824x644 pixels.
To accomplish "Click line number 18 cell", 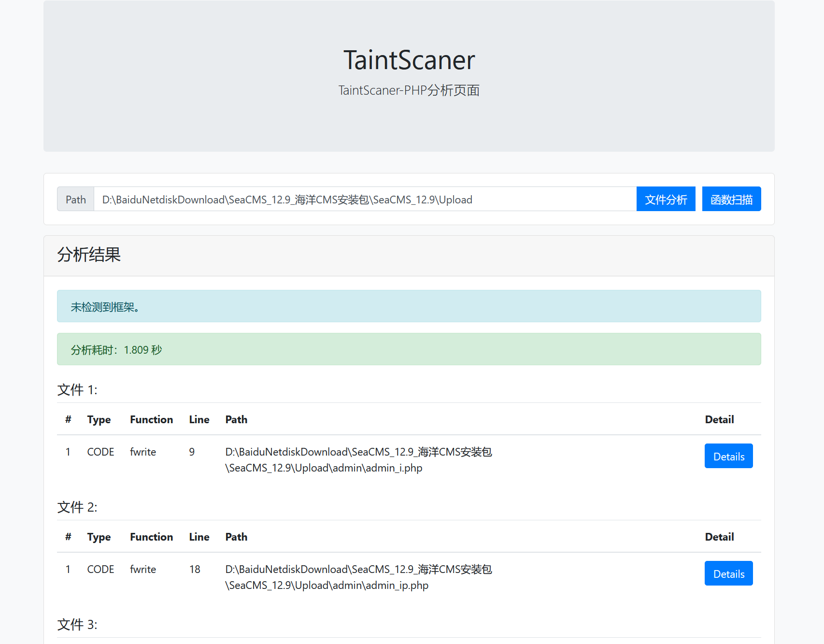I will 195,569.
